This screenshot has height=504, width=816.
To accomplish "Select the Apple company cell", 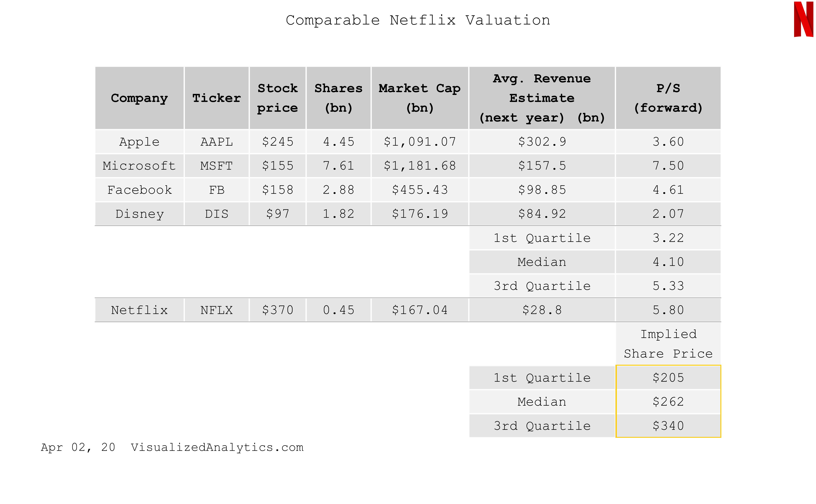I will (x=139, y=142).
